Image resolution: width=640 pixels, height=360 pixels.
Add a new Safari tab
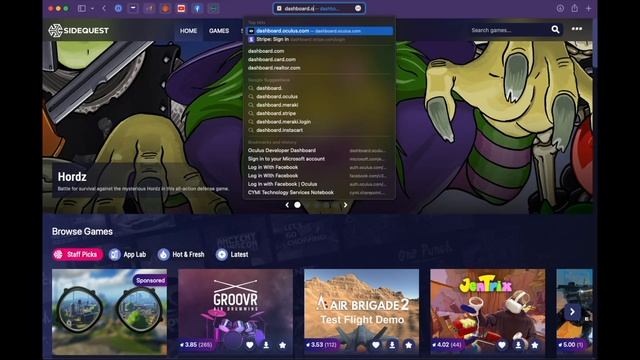click(589, 8)
